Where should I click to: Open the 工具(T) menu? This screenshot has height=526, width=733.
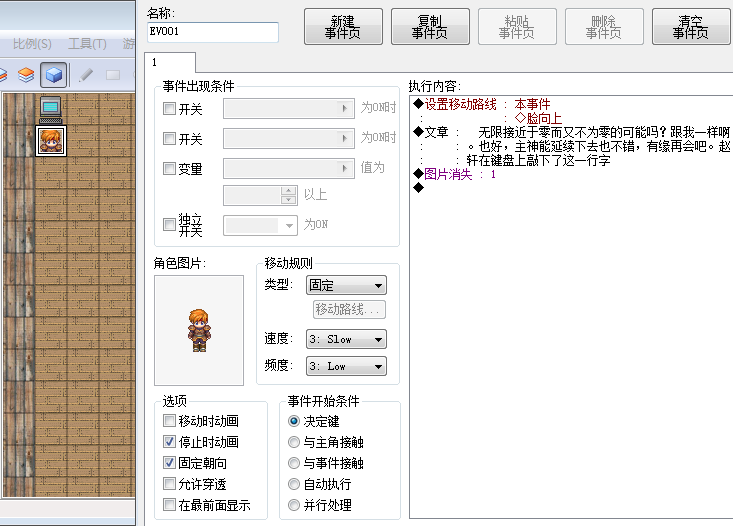coord(87,44)
